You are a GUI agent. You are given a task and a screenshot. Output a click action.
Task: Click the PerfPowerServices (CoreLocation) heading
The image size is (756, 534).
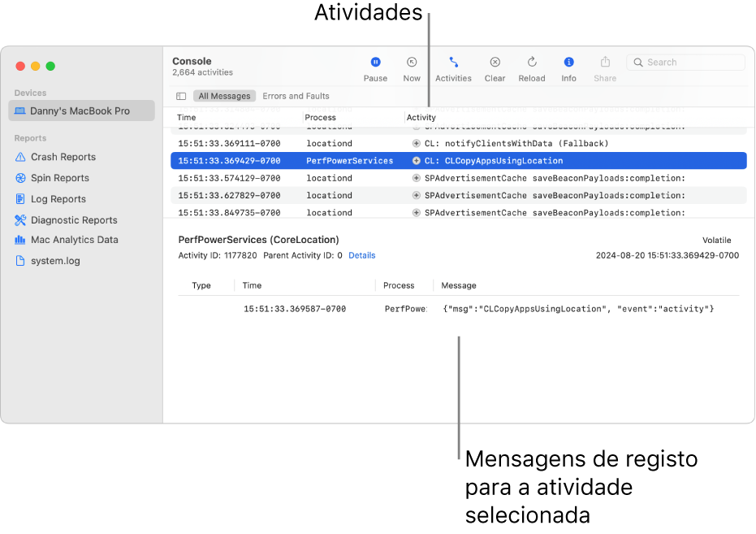click(x=258, y=240)
